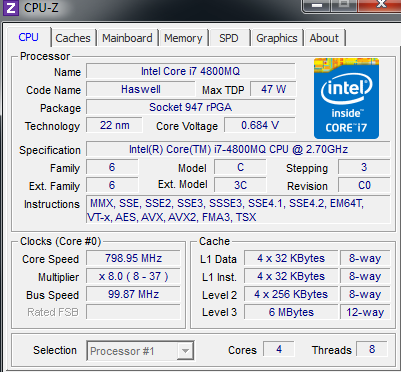Screen dimensions: 401x372
Task: Show the About tab
Action: tap(324, 38)
